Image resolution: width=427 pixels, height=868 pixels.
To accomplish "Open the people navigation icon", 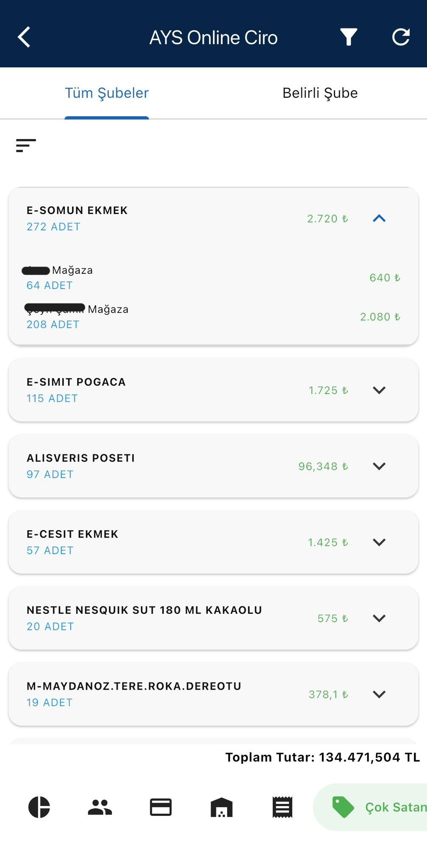I will pyautogui.click(x=100, y=807).
